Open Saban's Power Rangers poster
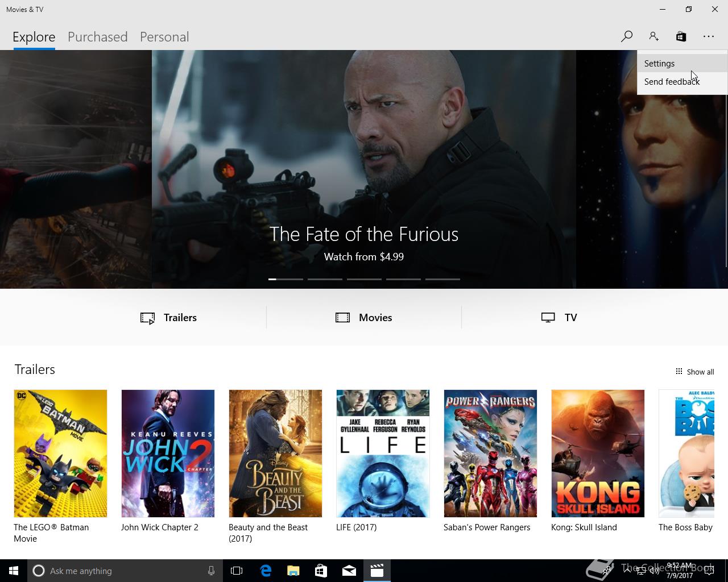 coord(490,454)
